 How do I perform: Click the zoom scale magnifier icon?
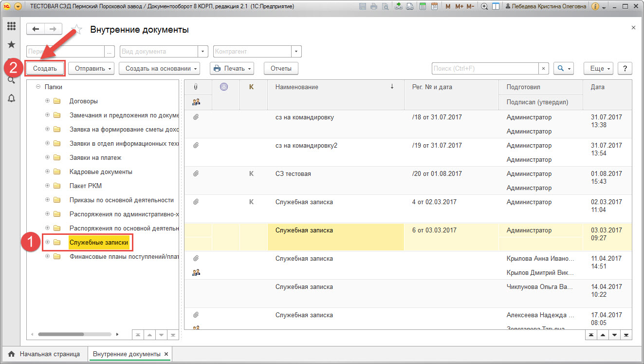[484, 7]
